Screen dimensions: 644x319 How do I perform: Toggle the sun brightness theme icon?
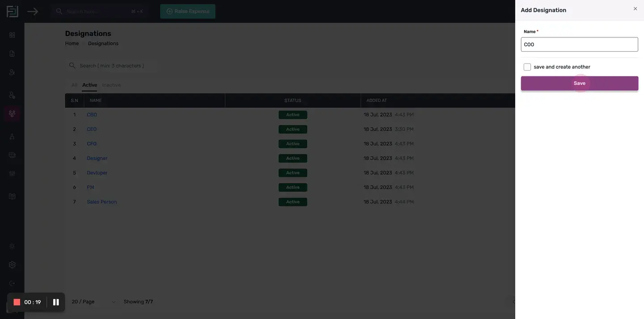(12, 246)
